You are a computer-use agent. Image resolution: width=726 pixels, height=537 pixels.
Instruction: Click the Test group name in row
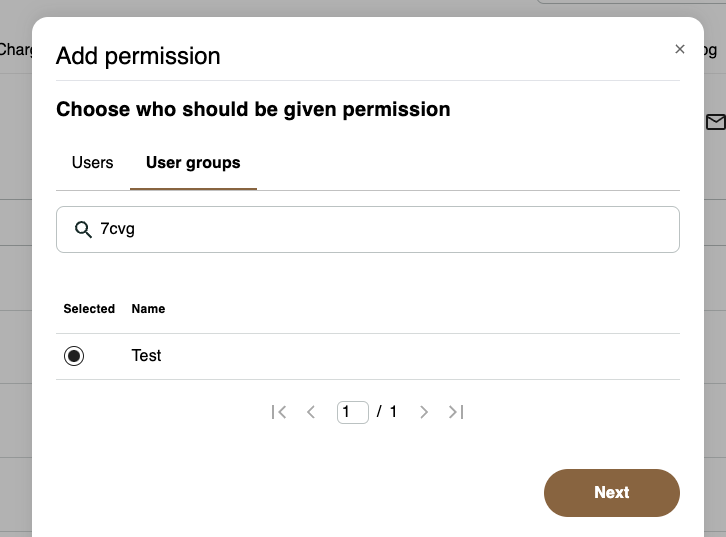click(147, 356)
